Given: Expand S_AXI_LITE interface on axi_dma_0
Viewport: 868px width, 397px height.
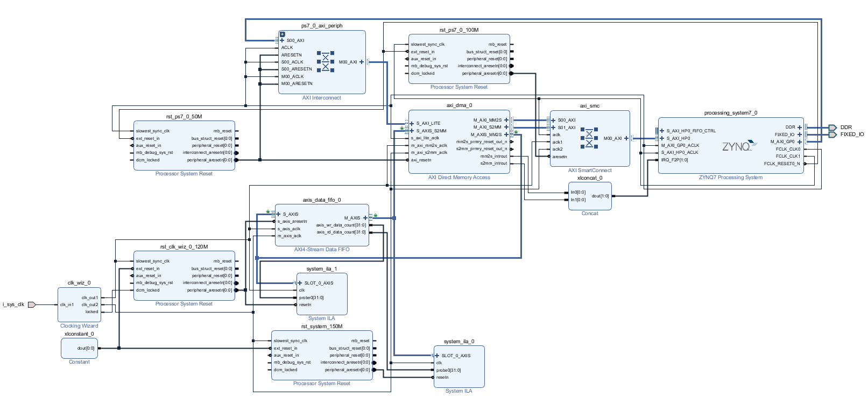Looking at the screenshot, I should pos(412,123).
